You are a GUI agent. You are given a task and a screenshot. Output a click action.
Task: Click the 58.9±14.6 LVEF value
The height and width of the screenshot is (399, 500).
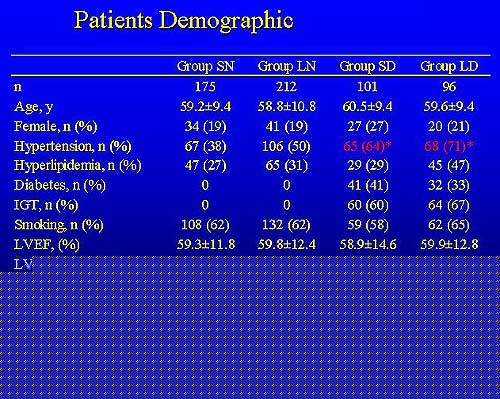pos(368,245)
